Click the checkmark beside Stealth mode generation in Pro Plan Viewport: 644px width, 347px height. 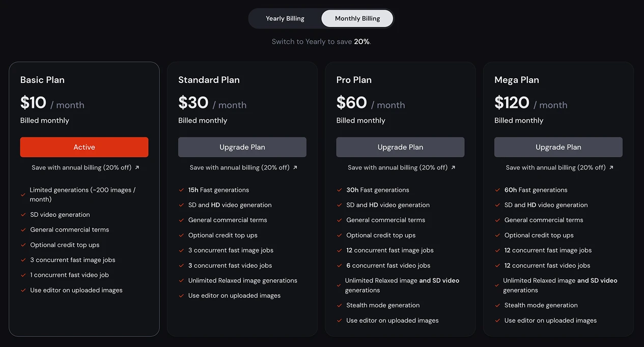(340, 305)
